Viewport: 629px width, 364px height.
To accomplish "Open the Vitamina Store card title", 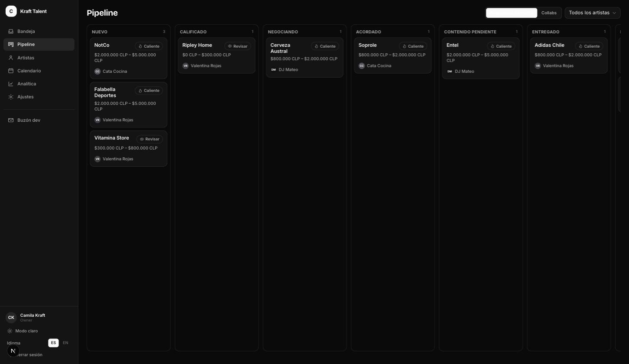I will [112, 138].
